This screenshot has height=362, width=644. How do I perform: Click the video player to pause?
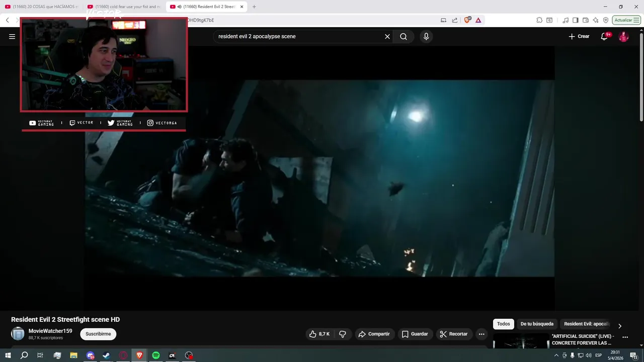pos(319,178)
